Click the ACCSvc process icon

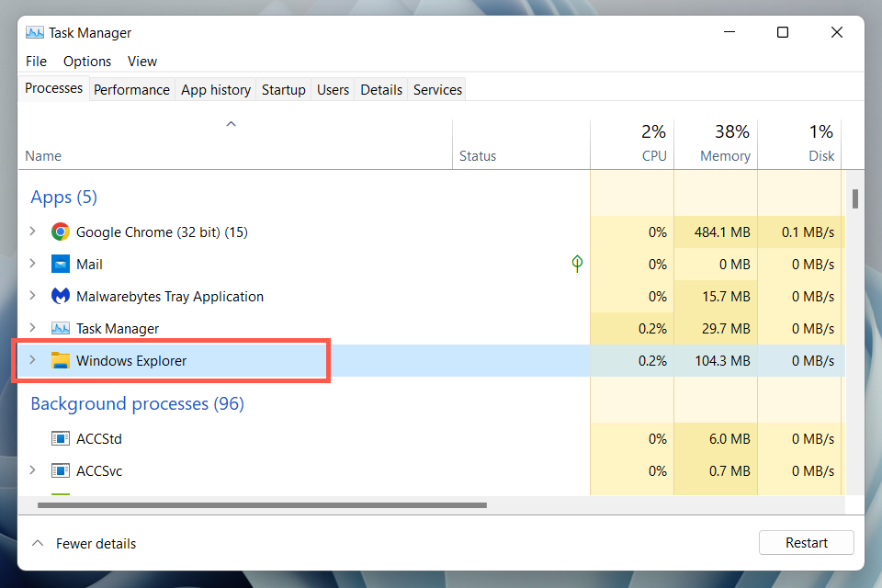coord(61,471)
